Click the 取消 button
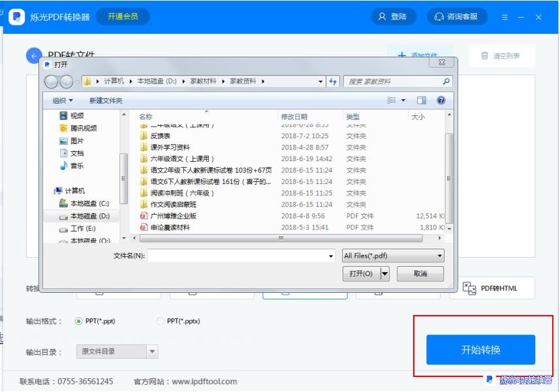This screenshot has width=560, height=392. pyautogui.click(x=420, y=274)
